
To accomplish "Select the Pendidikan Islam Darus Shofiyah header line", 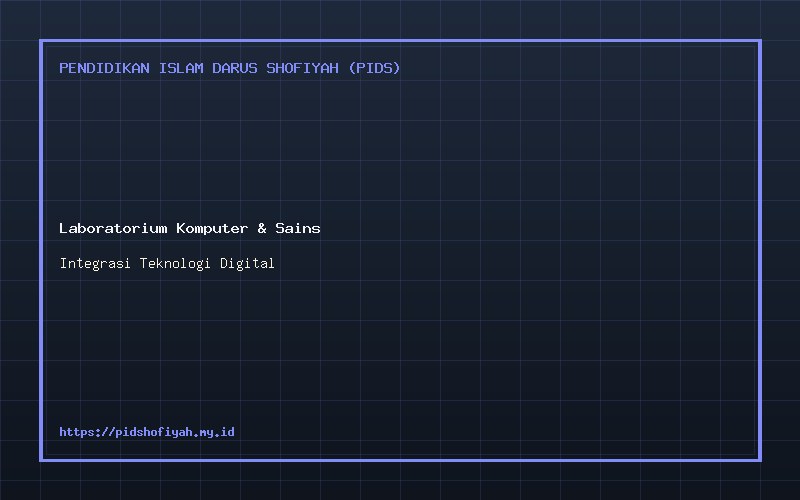I will [230, 68].
